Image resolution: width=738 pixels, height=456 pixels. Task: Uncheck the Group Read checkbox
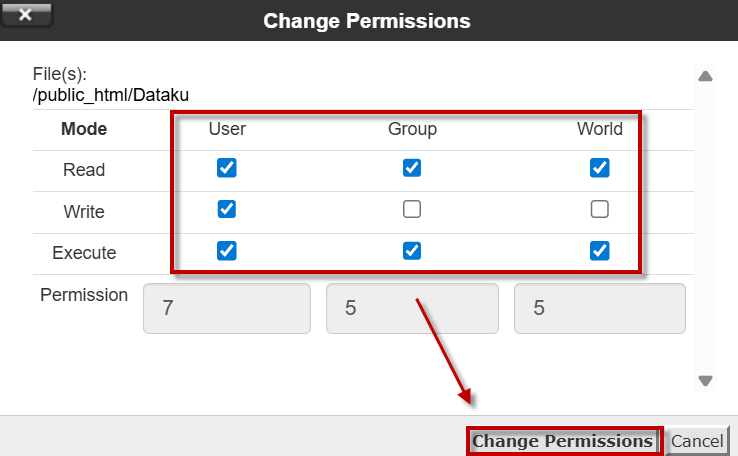[412, 169]
